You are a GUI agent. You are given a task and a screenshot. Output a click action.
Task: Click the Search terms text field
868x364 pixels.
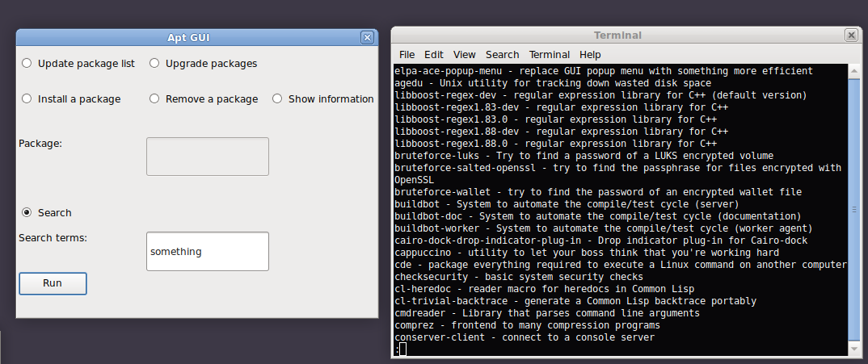tap(207, 251)
